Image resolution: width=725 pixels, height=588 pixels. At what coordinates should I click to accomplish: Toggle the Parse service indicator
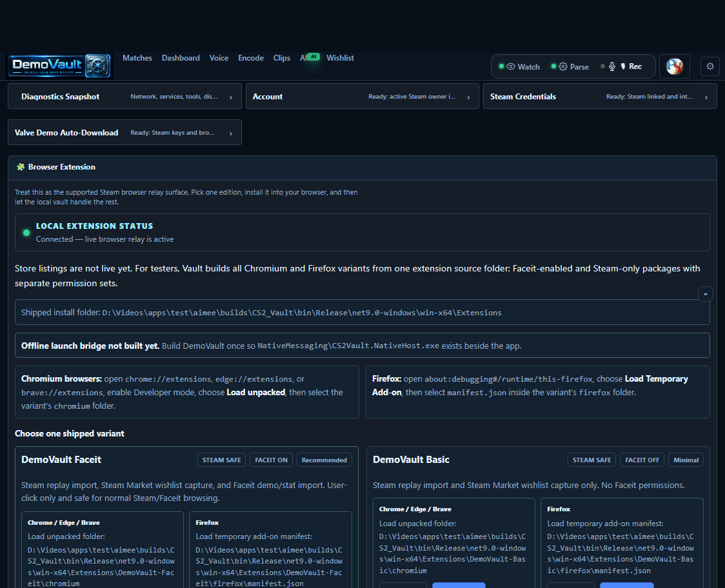tap(570, 66)
